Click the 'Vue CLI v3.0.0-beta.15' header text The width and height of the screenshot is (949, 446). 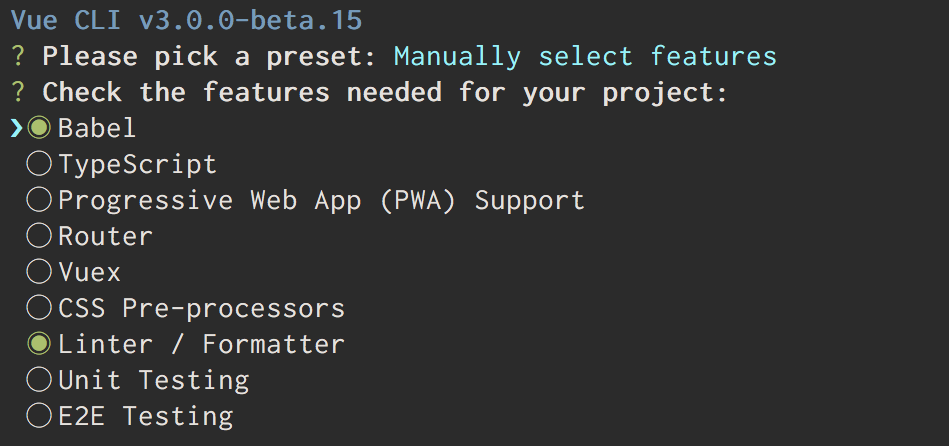186,20
